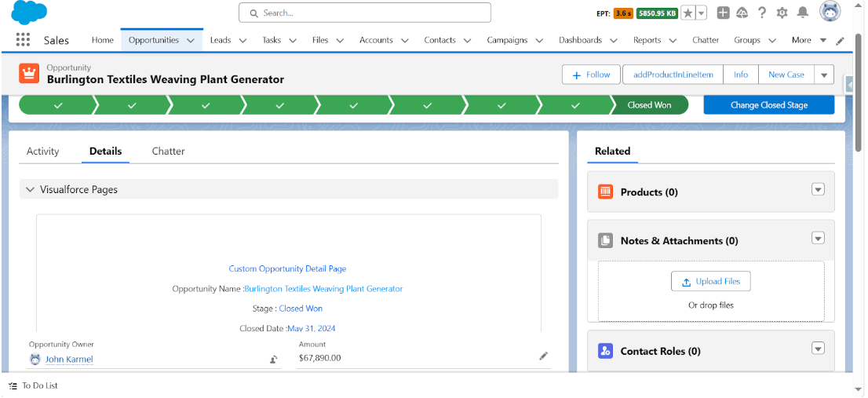
Task: Expand the Accounts tab dropdown
Action: click(x=405, y=40)
